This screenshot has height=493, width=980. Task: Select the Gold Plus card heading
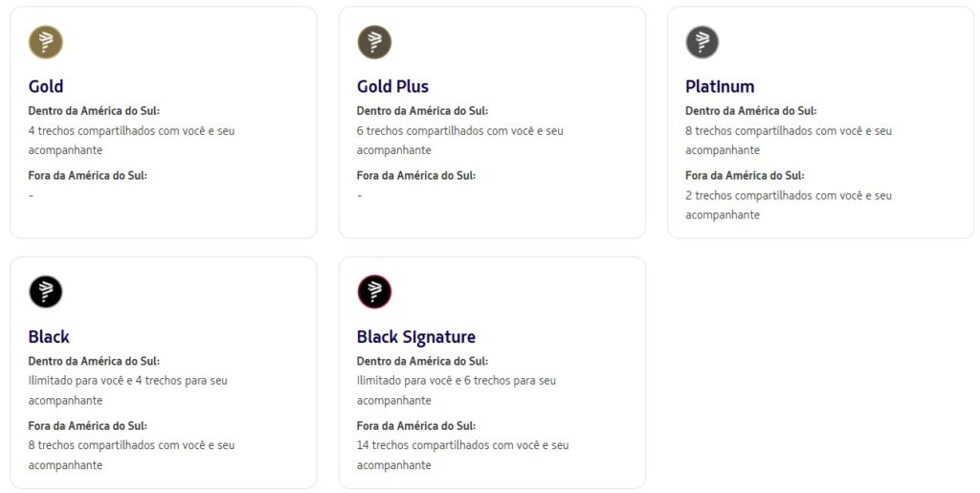tap(392, 86)
